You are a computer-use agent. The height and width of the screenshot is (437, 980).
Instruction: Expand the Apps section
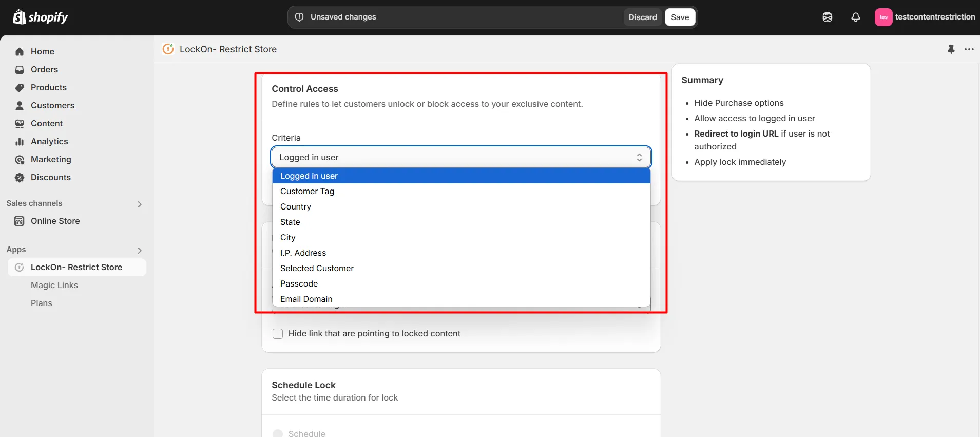point(140,250)
